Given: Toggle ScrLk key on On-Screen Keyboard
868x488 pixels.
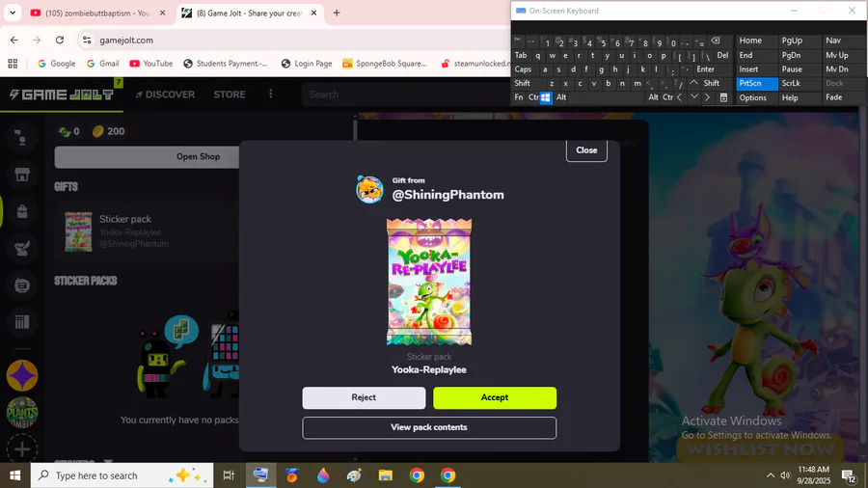Looking at the screenshot, I should [800, 83].
